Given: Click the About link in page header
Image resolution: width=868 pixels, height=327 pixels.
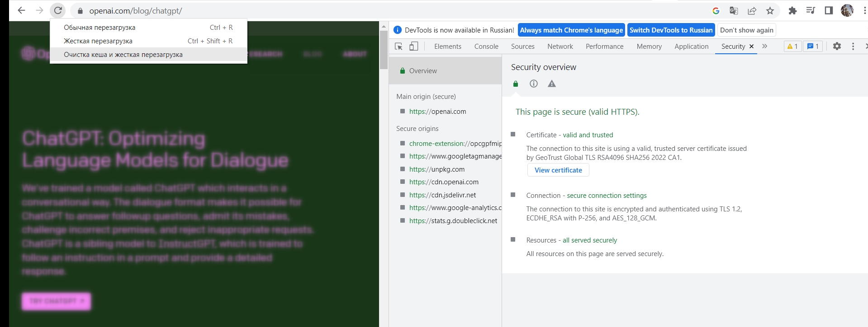Looking at the screenshot, I should pos(355,54).
